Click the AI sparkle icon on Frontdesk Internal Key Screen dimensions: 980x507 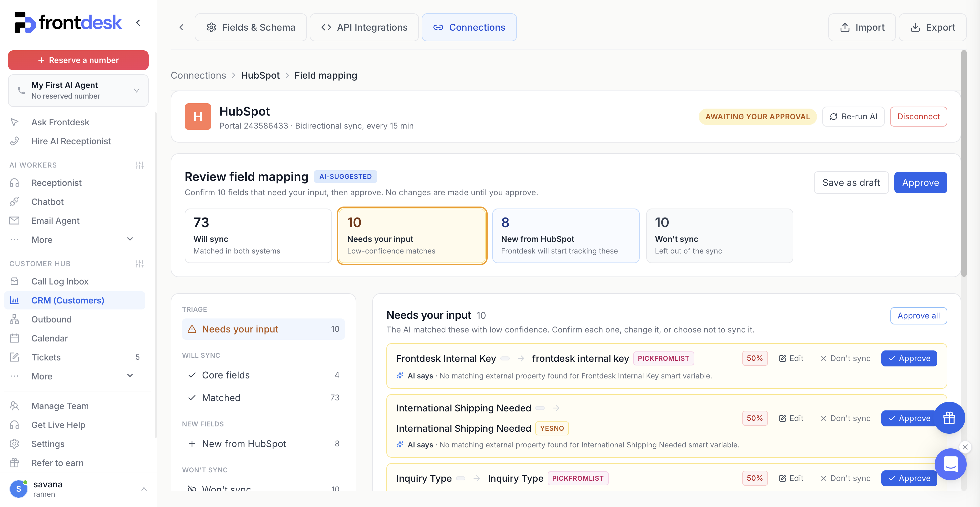tap(400, 375)
